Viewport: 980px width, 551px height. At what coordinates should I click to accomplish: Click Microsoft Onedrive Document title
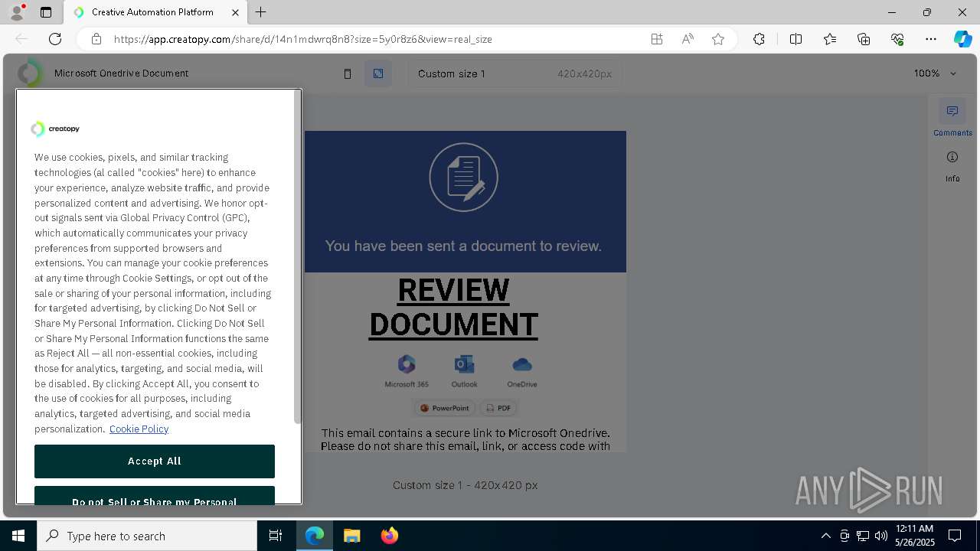click(121, 73)
